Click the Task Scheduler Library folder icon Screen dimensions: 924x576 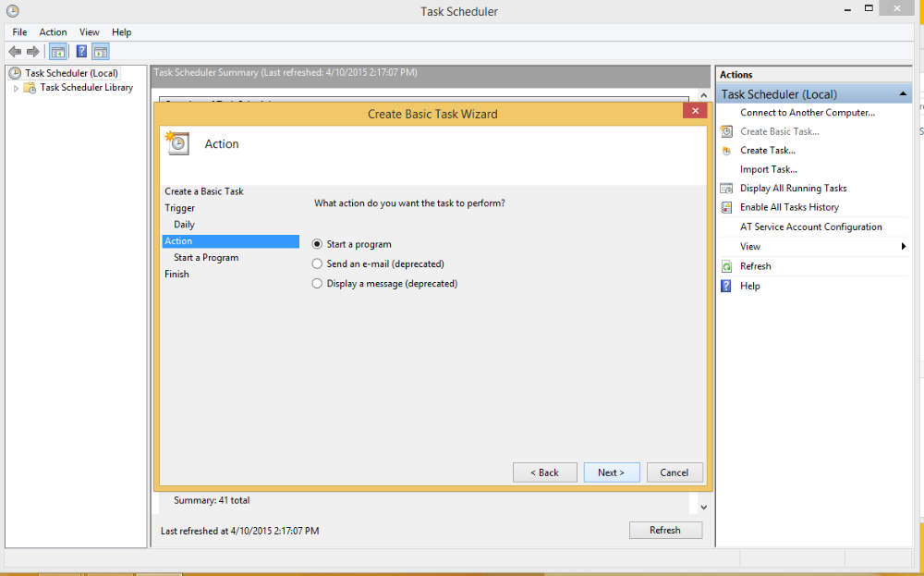tap(30, 88)
